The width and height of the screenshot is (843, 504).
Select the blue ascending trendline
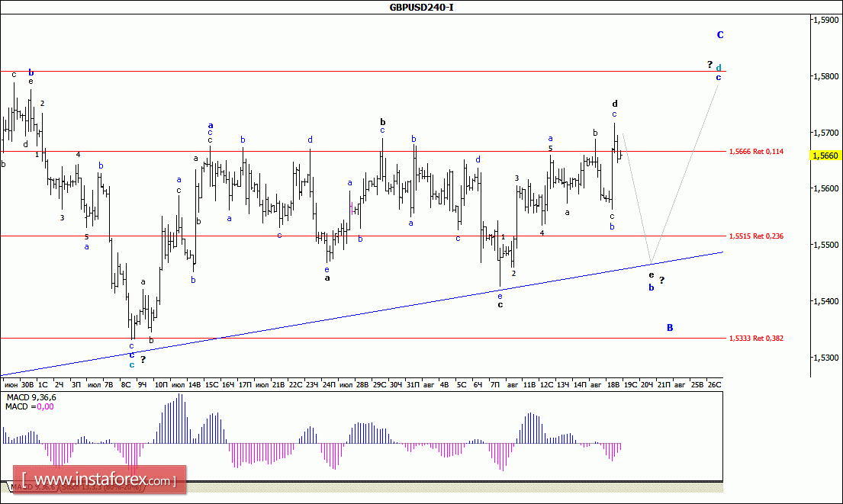(362, 314)
